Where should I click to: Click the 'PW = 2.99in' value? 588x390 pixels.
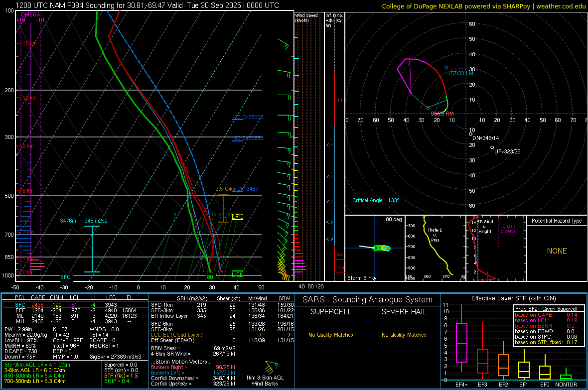(x=19, y=329)
